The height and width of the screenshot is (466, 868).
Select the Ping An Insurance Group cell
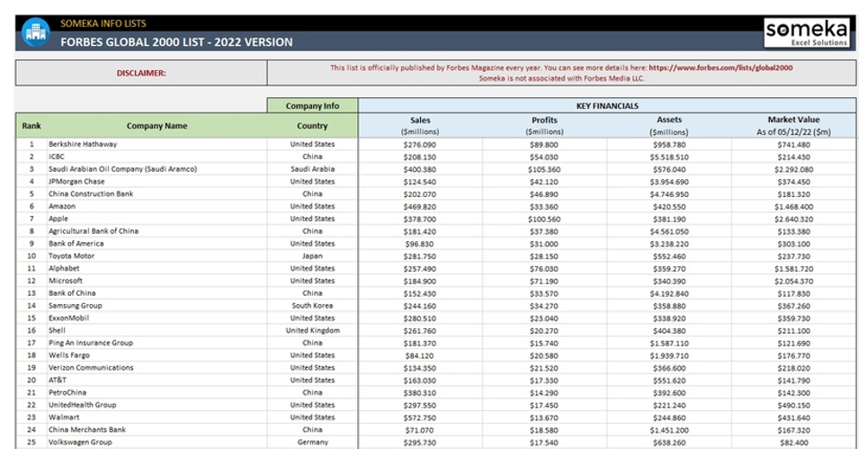click(x=157, y=343)
